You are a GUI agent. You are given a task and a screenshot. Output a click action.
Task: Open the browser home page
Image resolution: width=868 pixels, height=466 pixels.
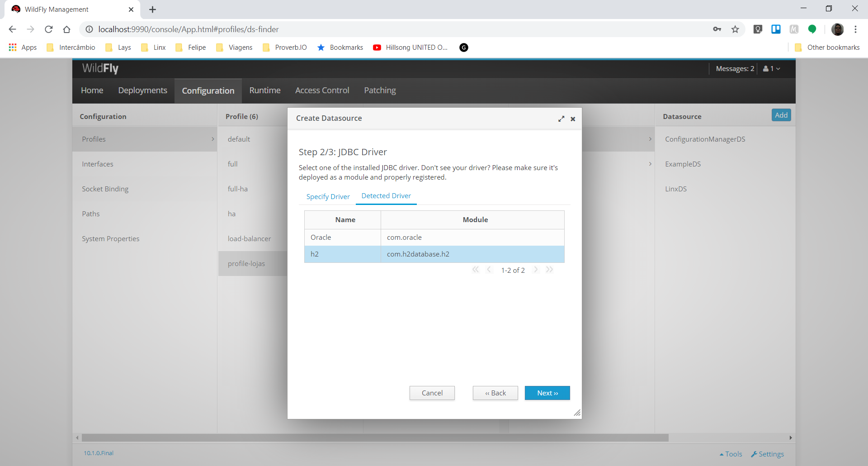coord(67,29)
